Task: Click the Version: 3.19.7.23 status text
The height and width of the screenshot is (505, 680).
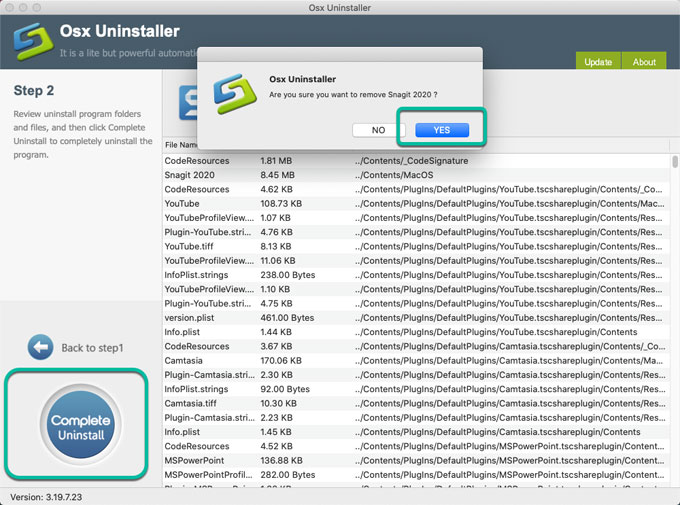Action: [46, 497]
